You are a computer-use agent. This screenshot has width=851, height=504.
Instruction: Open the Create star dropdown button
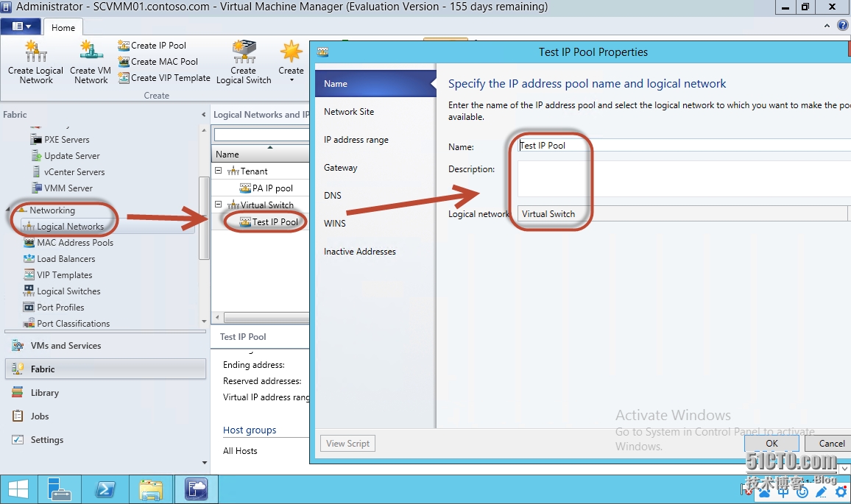point(292,61)
